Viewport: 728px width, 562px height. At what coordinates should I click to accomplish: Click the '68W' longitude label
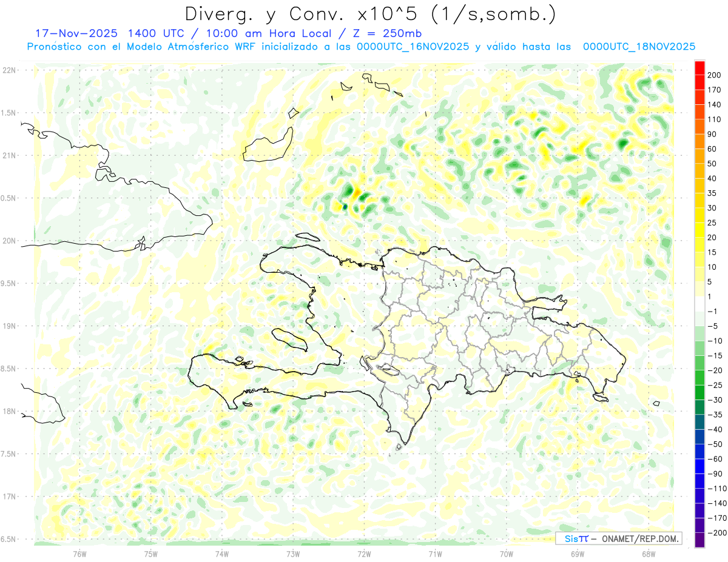(649, 554)
